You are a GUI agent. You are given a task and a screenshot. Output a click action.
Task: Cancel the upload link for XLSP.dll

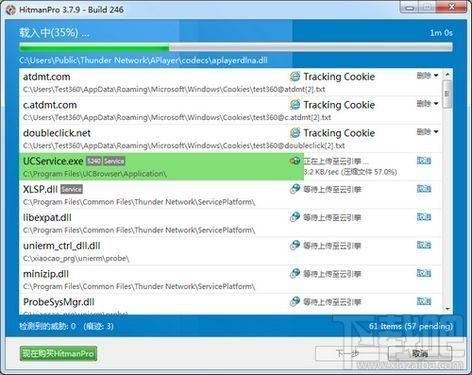(x=424, y=189)
